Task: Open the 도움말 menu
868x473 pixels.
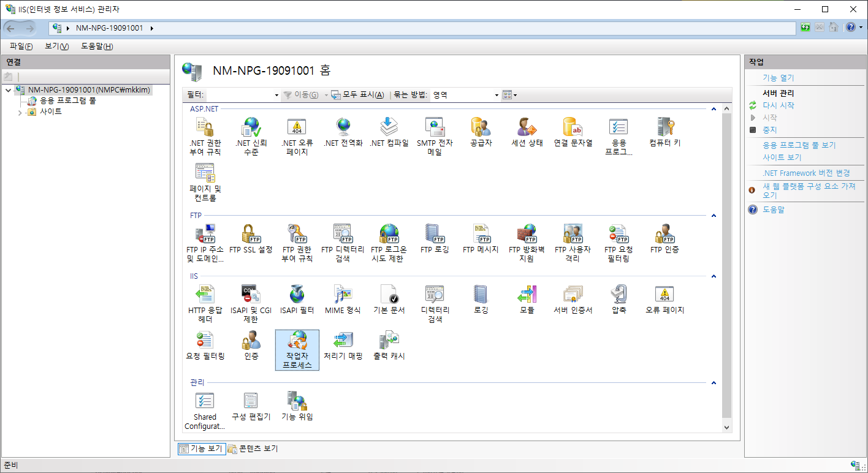Action: [97, 47]
